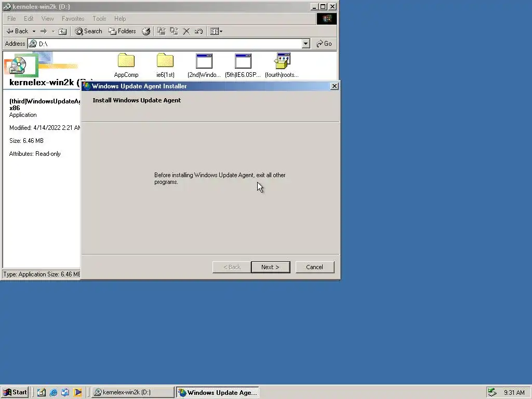Click the 'Modified: 4/14/2022' text
Image resolution: width=532 pixels, height=399 pixels.
click(45, 128)
